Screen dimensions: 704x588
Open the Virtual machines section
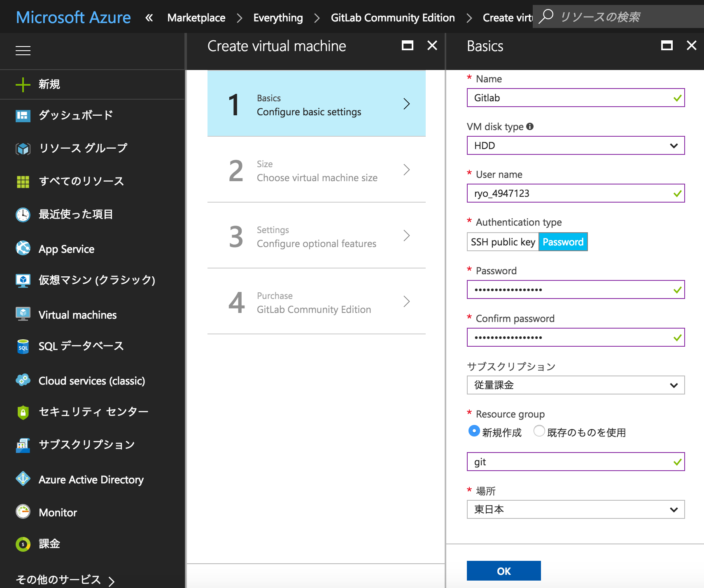click(77, 315)
